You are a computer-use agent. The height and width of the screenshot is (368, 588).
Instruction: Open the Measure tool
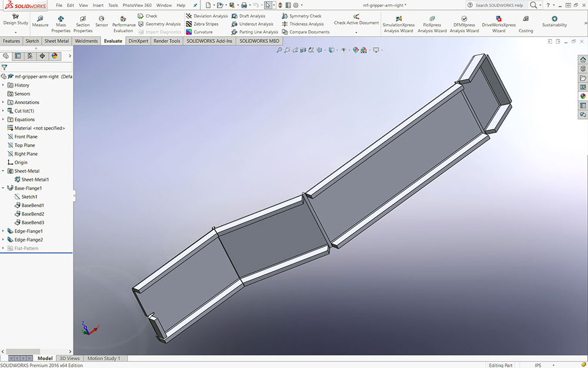coord(40,21)
